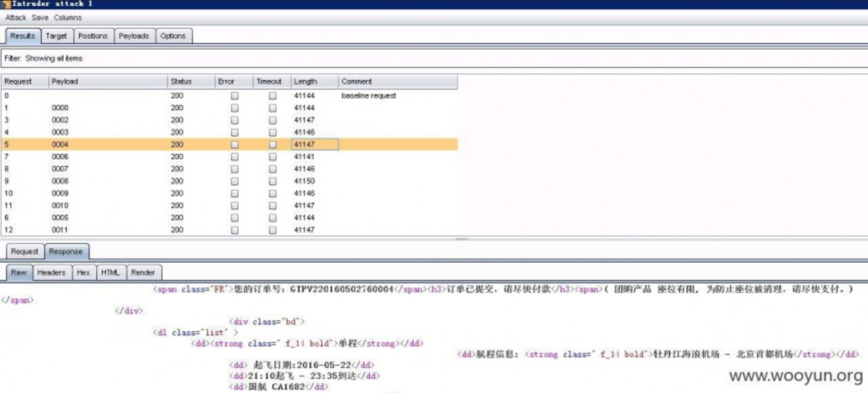Open the Request tab in lower pane
Screen dimensions: 868x393
pos(24,252)
